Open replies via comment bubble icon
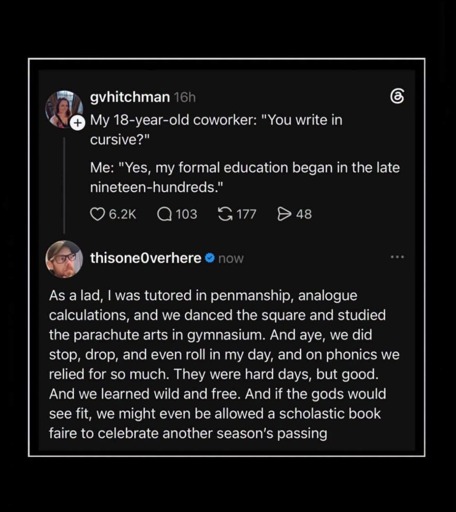The width and height of the screenshot is (456, 512). (164, 214)
